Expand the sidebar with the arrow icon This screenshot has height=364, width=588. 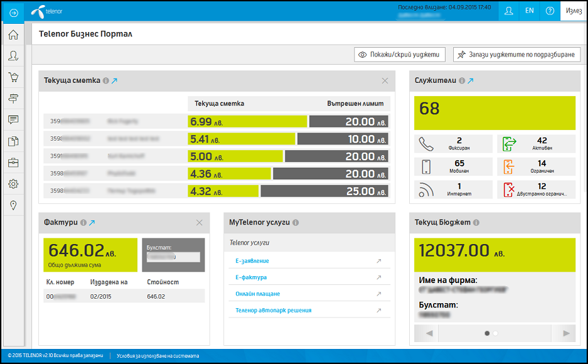(14, 13)
